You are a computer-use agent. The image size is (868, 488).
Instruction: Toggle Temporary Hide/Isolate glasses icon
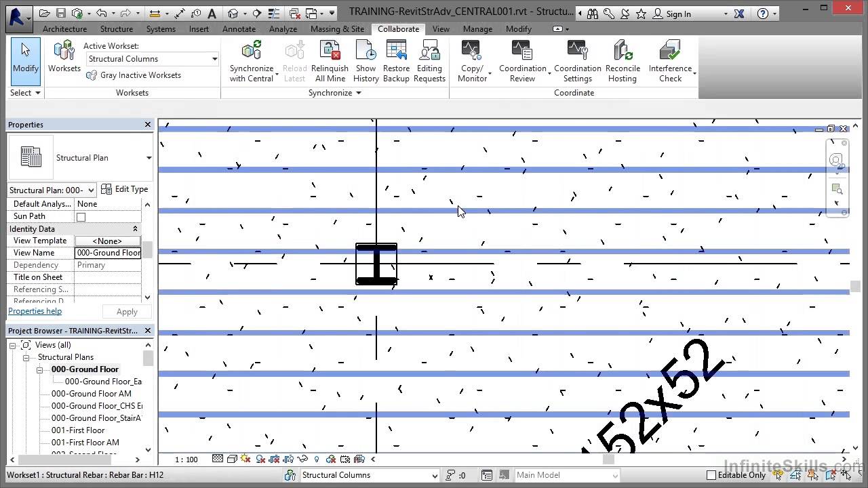click(x=303, y=459)
